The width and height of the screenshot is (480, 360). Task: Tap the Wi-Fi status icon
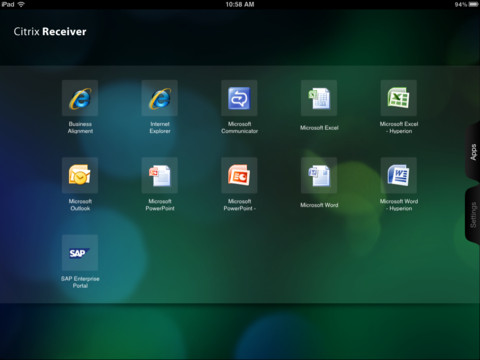pyautogui.click(x=21, y=4)
